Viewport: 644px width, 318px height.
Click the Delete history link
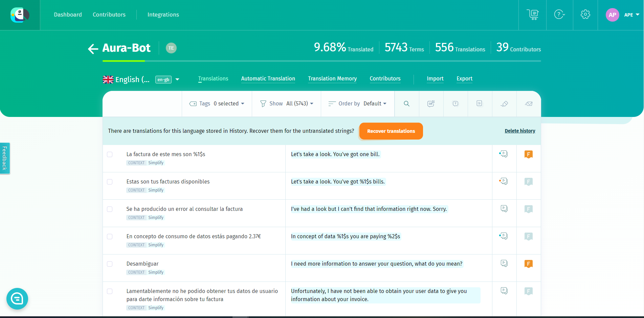click(x=520, y=131)
